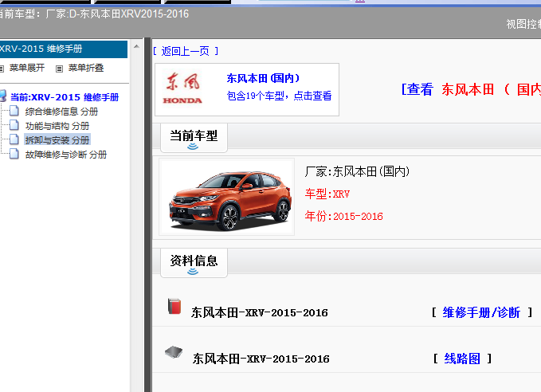Click the blue chevron under 资料信息

point(193,272)
